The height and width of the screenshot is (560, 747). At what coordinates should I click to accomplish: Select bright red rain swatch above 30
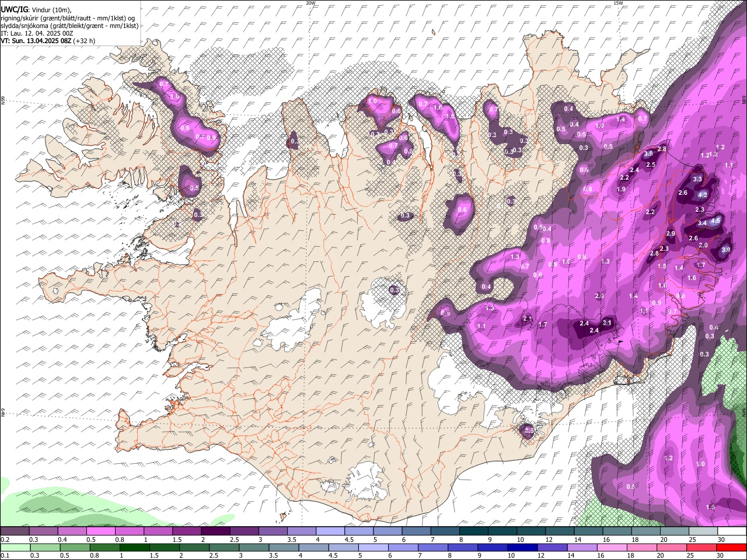(732, 547)
